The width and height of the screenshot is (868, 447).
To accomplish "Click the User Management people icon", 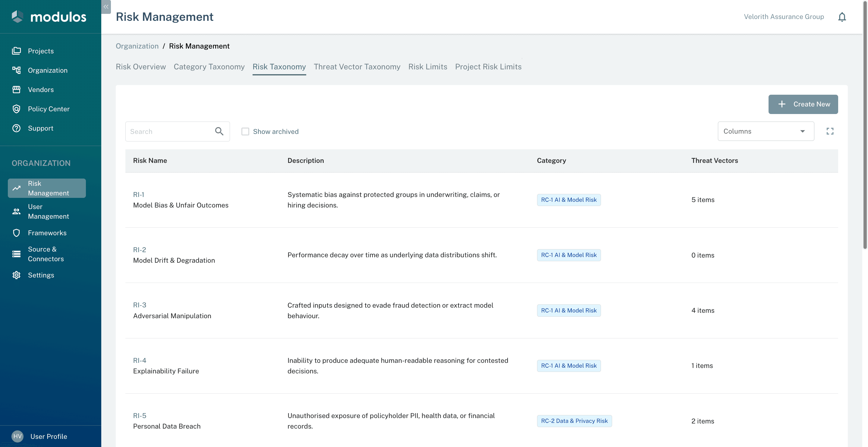I will [x=16, y=211].
